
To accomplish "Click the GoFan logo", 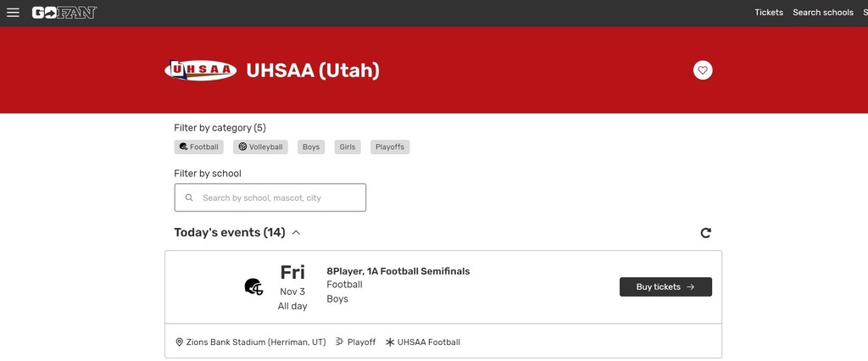I will (x=64, y=12).
